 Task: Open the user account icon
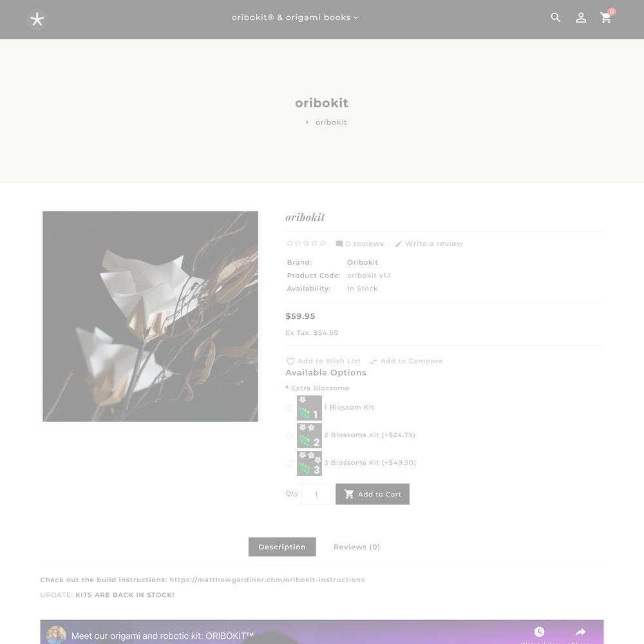pos(581,17)
